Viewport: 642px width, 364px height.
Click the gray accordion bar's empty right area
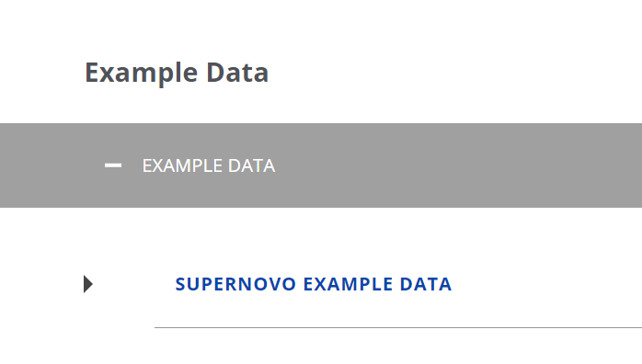click(459, 165)
